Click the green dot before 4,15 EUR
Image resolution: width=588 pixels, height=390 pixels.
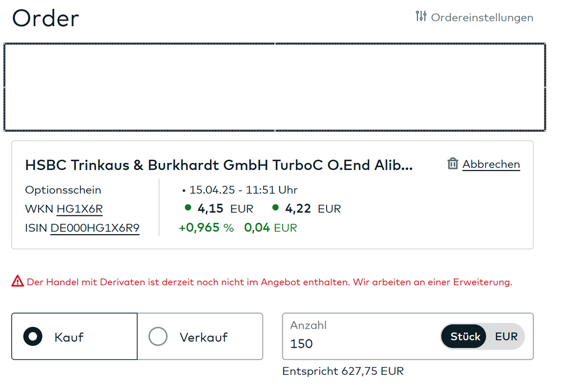click(x=188, y=208)
